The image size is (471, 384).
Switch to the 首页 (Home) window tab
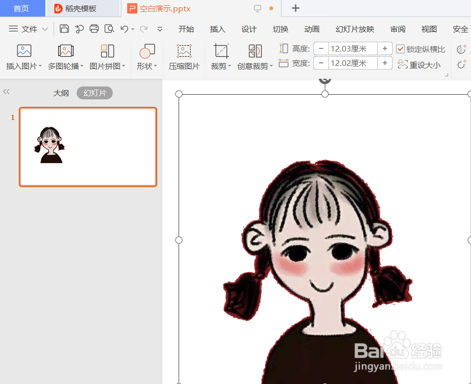click(22, 8)
